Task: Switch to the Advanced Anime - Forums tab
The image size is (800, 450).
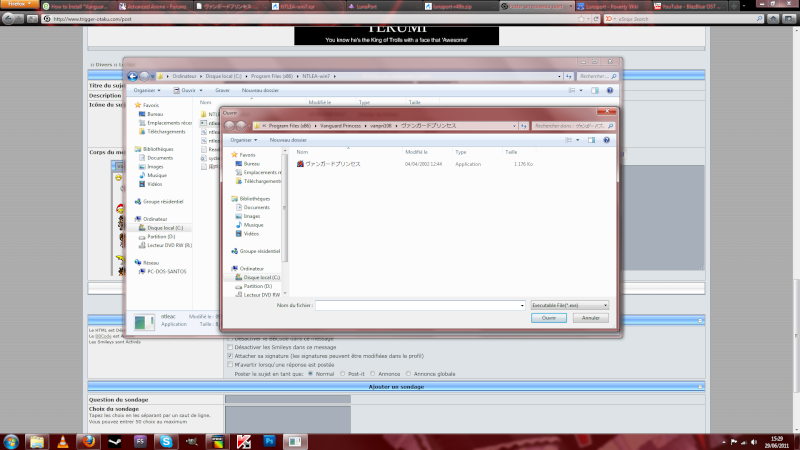Action: [155, 6]
